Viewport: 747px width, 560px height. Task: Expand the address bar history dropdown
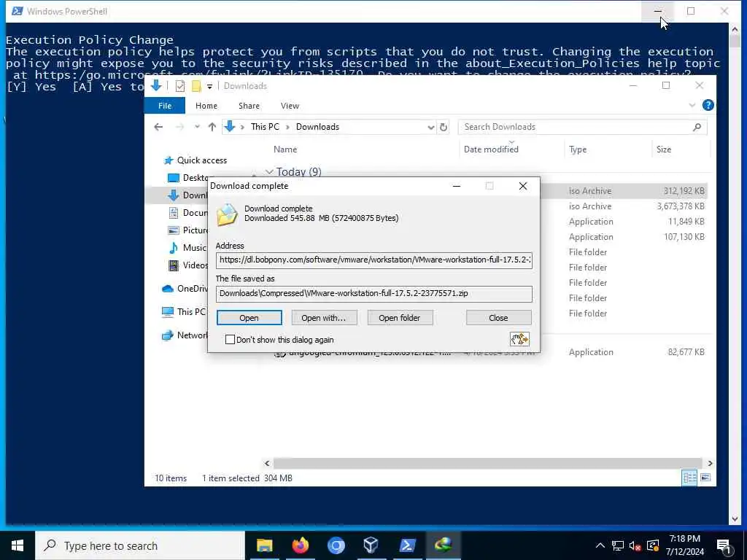point(430,127)
